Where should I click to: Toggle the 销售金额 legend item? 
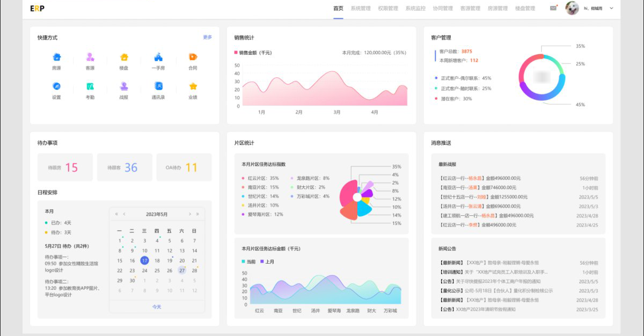tap(253, 53)
